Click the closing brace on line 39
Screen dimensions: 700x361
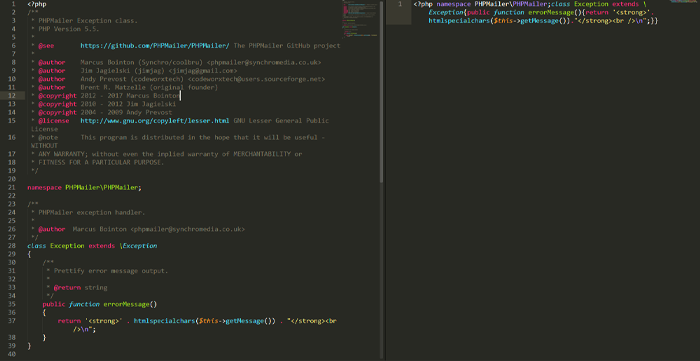coord(29,346)
